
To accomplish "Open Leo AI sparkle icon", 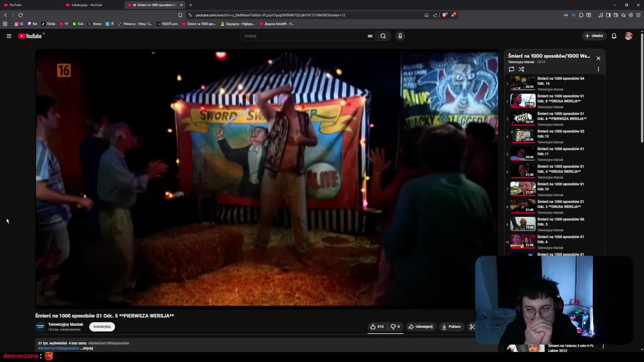I will tap(623, 15).
